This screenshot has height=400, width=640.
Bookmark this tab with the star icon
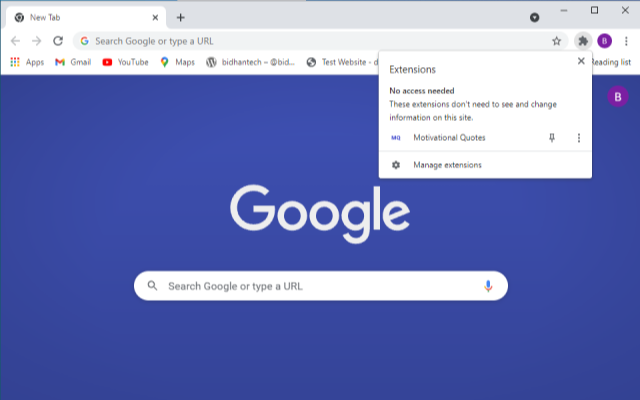[x=556, y=41]
